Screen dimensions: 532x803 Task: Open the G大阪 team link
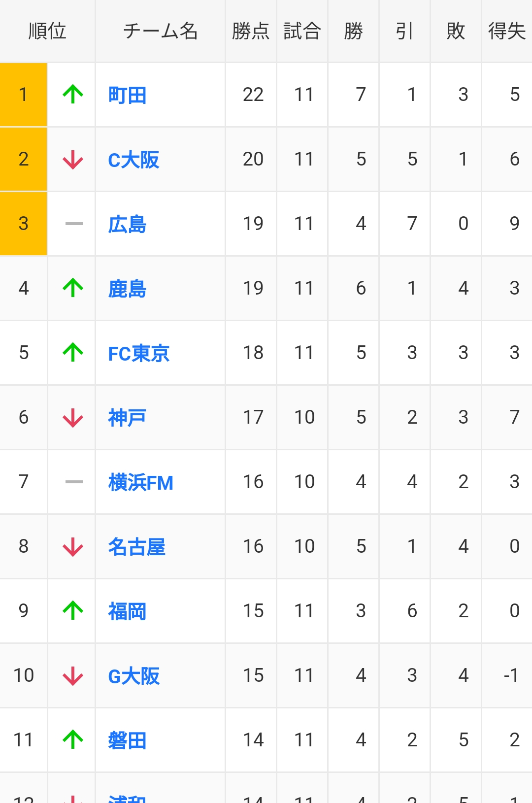[133, 676]
